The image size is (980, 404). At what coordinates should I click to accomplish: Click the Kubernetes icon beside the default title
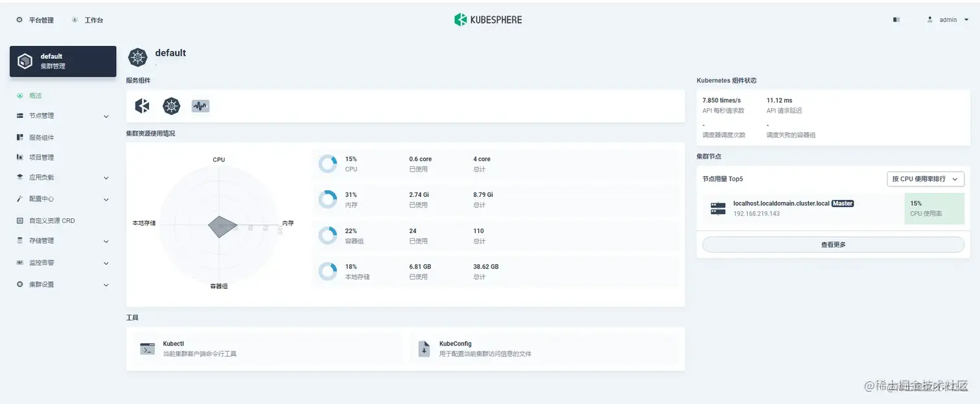coord(137,58)
